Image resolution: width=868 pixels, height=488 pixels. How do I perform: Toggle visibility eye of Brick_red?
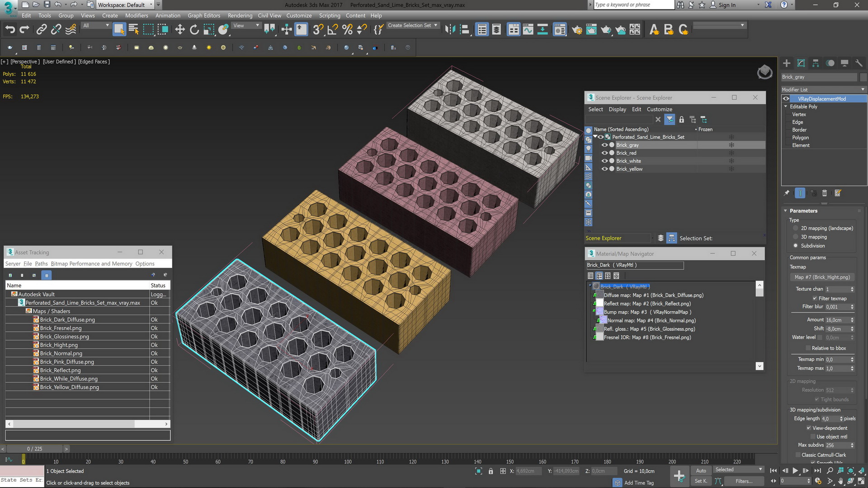pyautogui.click(x=604, y=153)
